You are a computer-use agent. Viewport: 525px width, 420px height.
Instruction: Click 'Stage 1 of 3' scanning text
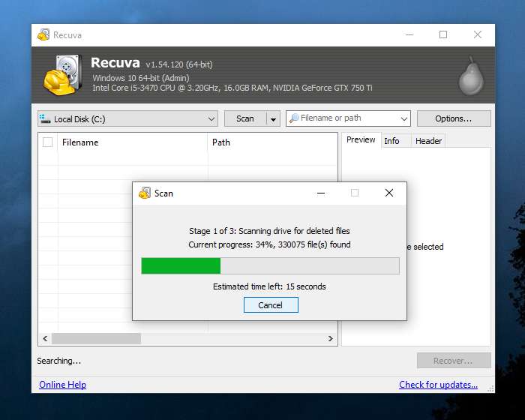(x=269, y=231)
